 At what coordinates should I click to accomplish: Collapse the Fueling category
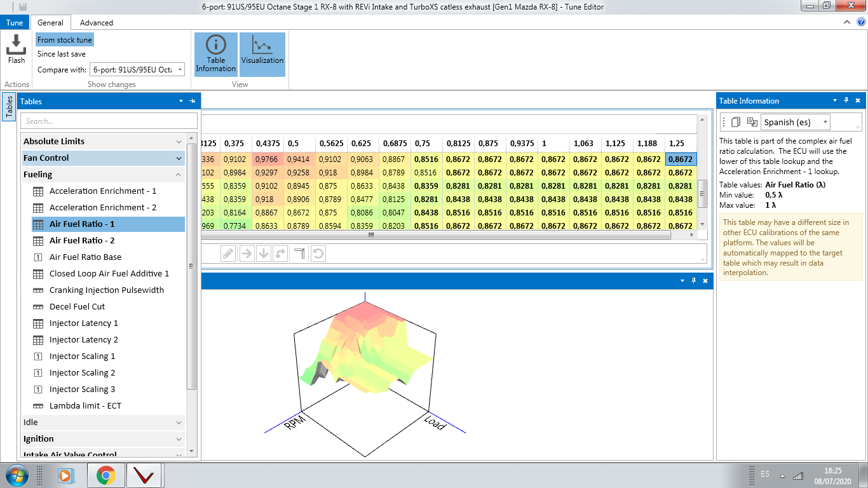click(103, 174)
